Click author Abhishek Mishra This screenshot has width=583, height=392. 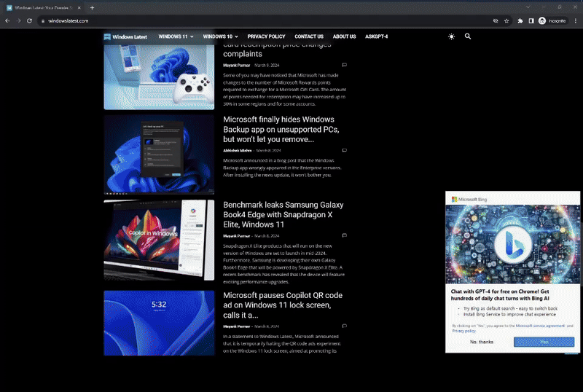coord(238,151)
